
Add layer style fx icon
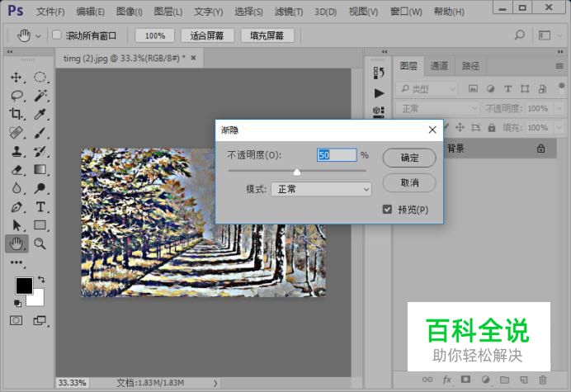pyautogui.click(x=447, y=380)
